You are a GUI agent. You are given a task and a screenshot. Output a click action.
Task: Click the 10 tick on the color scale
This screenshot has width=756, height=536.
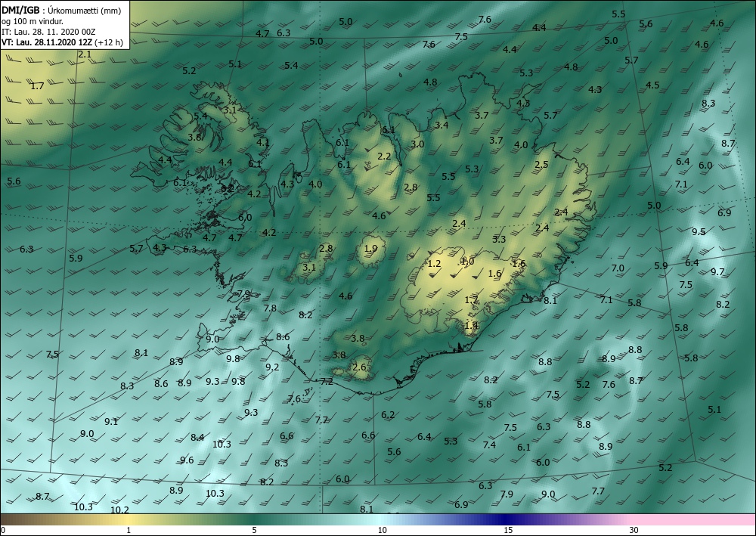382,530
